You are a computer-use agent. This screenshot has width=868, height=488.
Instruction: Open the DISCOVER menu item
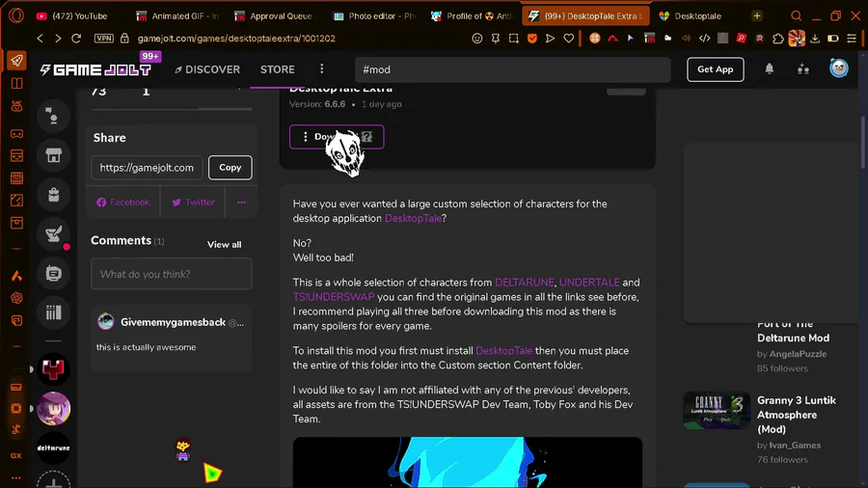[x=207, y=69]
